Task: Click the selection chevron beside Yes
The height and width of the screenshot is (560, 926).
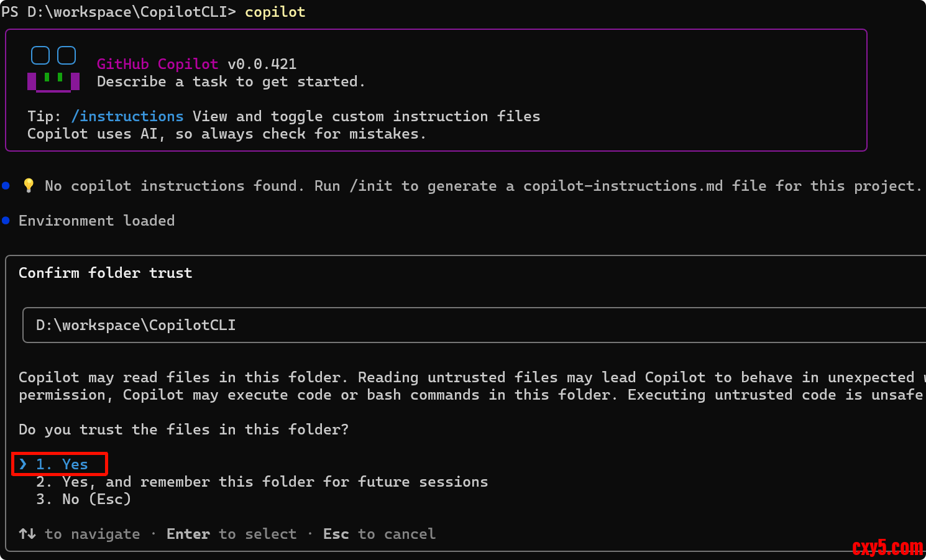Action: tap(23, 464)
